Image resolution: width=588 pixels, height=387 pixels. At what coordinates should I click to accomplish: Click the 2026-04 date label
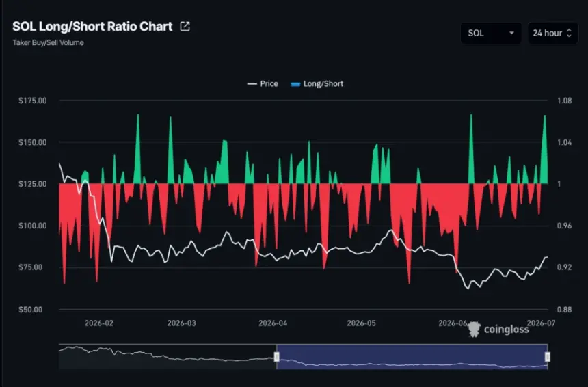pos(273,323)
